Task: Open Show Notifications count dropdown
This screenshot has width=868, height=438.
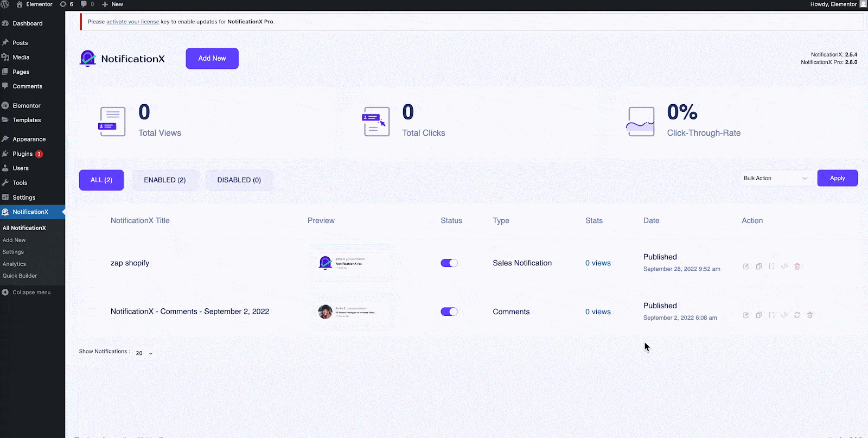Action: tap(144, 353)
